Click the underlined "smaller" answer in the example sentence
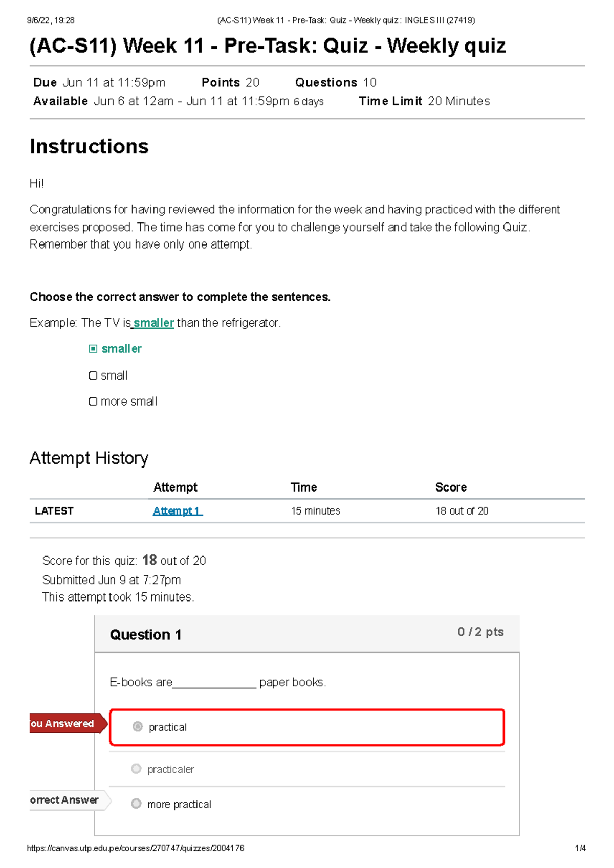The image size is (614, 868). click(153, 323)
